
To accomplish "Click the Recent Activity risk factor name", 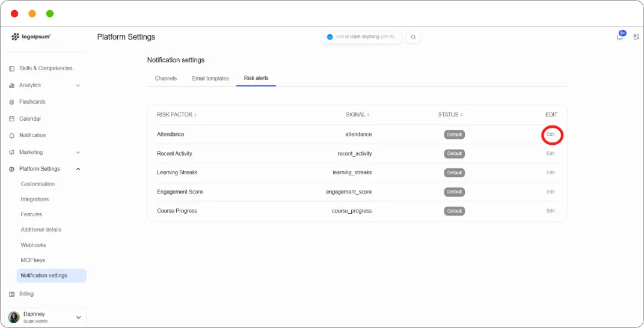I will click(174, 154).
